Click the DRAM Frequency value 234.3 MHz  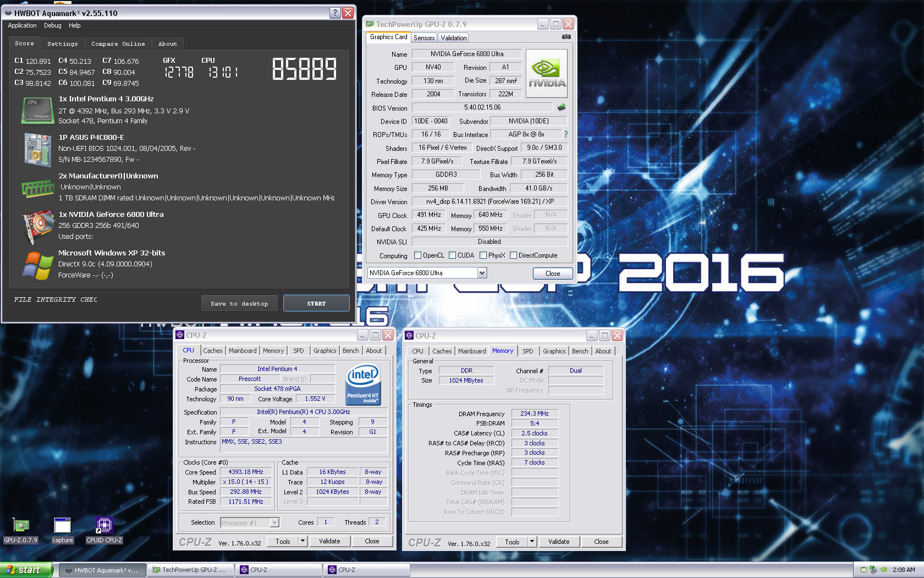tap(535, 413)
